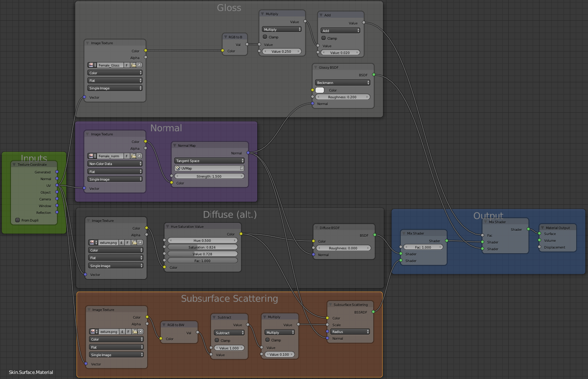Enable Clamp in the Gloss Multiply node
Viewport: 588px width, 379px height.
click(x=265, y=37)
